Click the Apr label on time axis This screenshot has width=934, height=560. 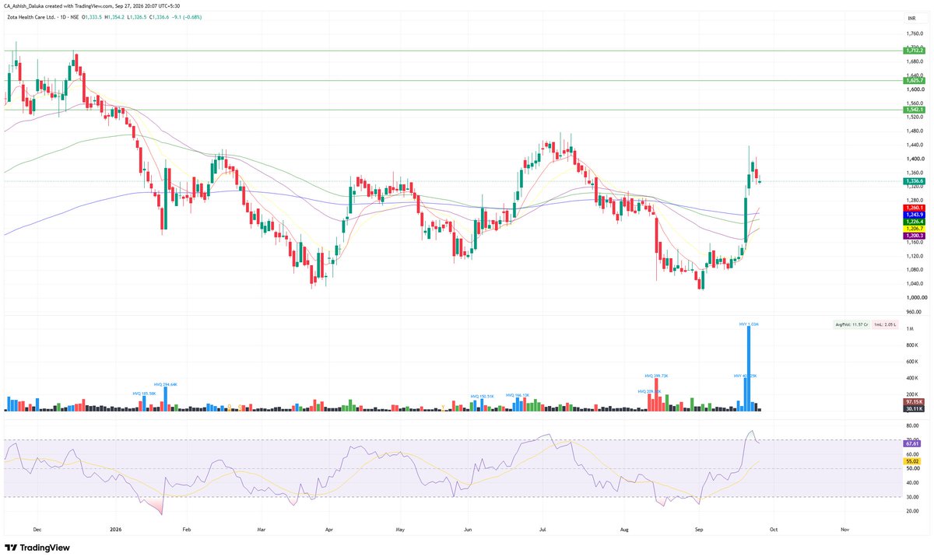(x=328, y=528)
